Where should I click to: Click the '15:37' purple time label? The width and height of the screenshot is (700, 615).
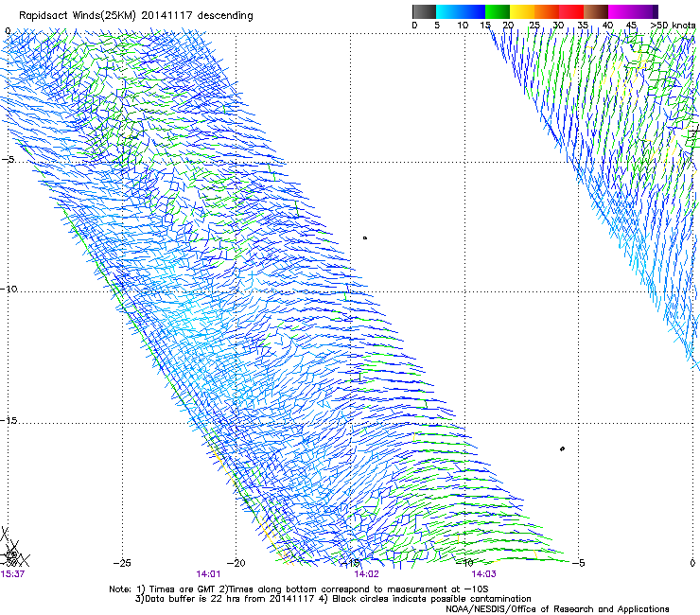point(12,574)
